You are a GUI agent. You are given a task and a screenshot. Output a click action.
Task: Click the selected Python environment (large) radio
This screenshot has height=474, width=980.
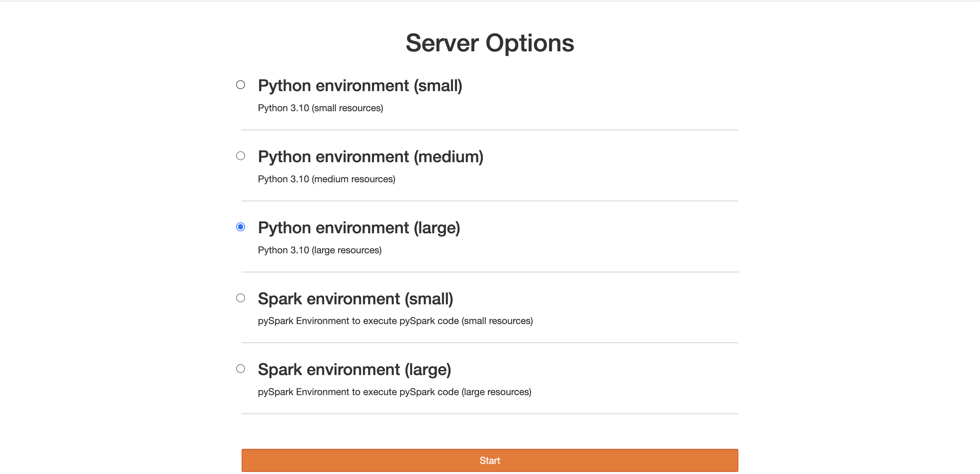coord(241,227)
